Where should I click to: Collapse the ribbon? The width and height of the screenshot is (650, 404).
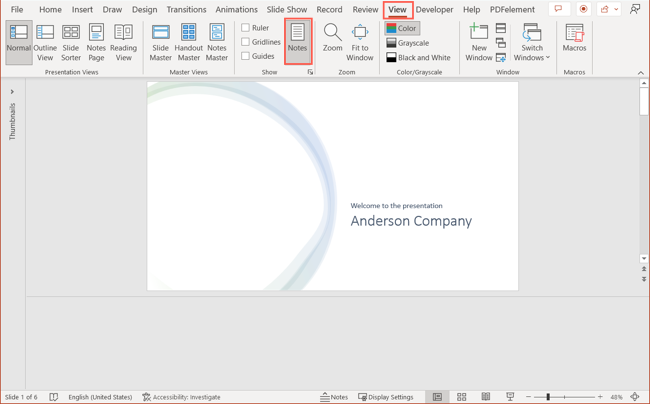pyautogui.click(x=641, y=73)
